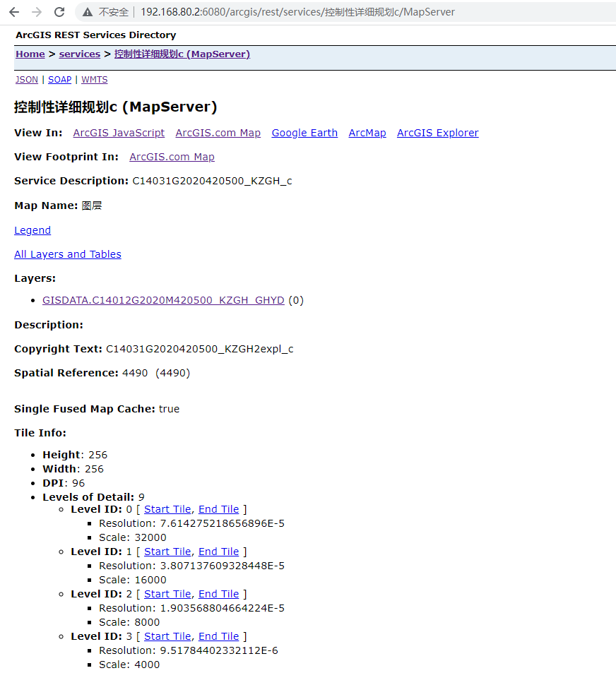Image resolution: width=616 pixels, height=673 pixels.
Task: Click the Scale: 16000 entry
Action: coord(133,580)
